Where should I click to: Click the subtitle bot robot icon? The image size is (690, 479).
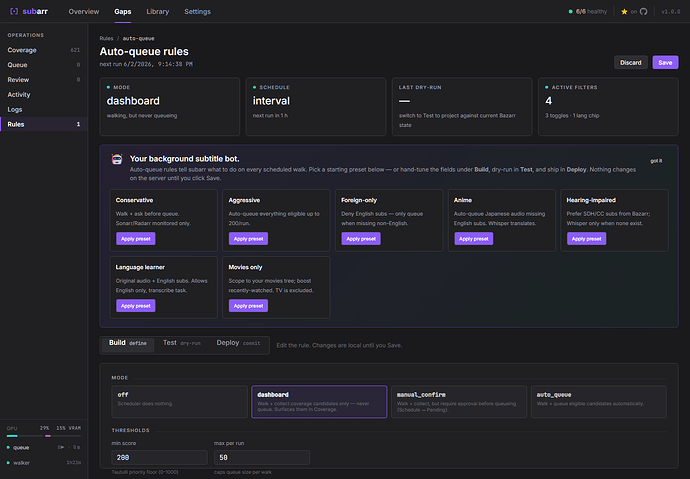pyautogui.click(x=117, y=159)
